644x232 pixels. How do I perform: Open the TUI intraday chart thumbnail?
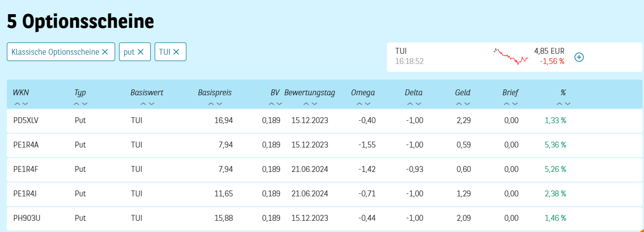(511, 55)
